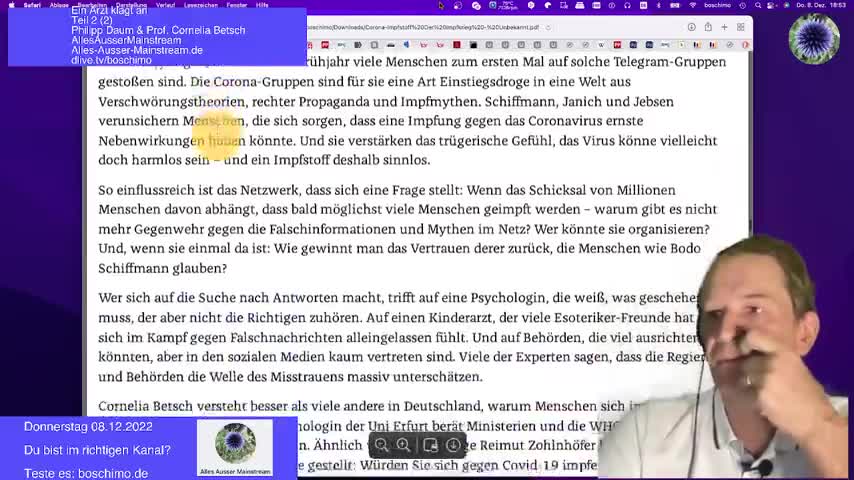Open a new tab with plus icon
854x480 pixels.
pos(724,27)
